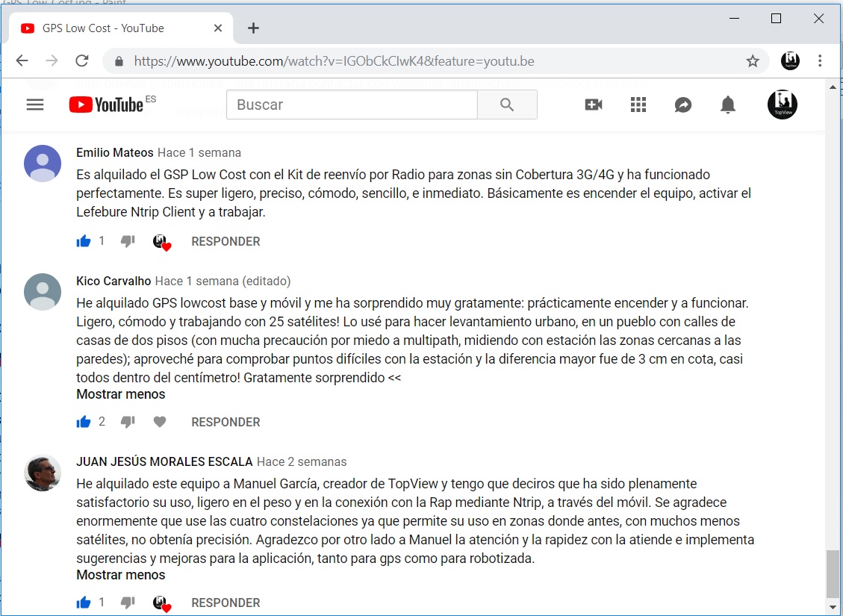Give heart to Kico Carvalho's comment
This screenshot has width=843, height=616.
[x=160, y=422]
